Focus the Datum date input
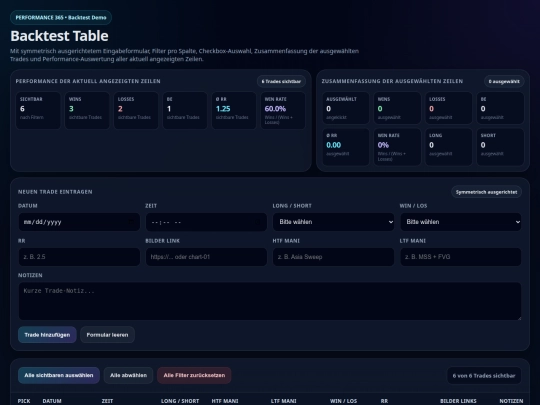The image size is (540, 405). (79, 222)
